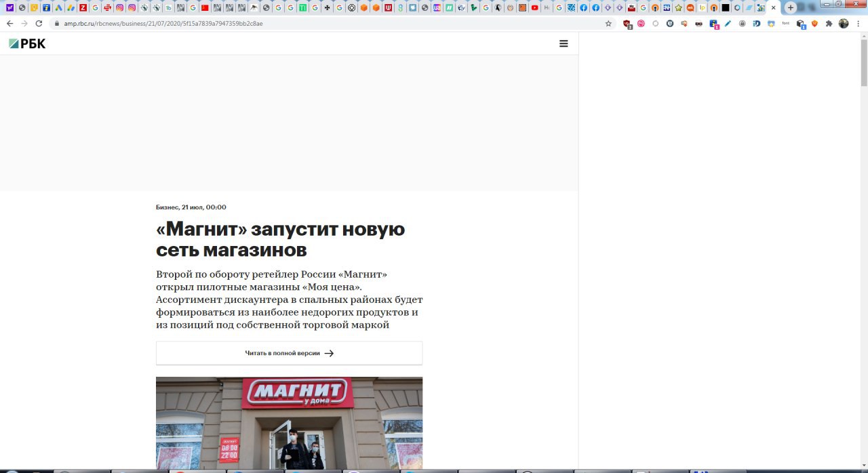Open the RBC hamburger menu
Screen dimensions: 868x473
tap(564, 43)
